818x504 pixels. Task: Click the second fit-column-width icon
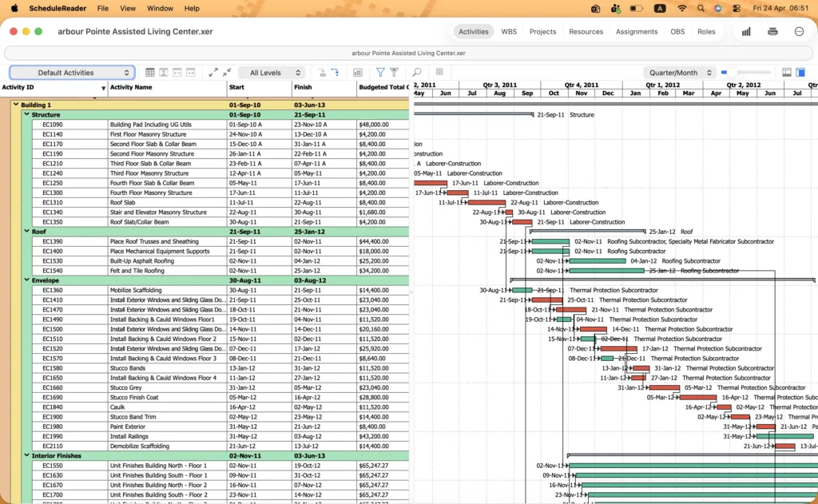pos(191,73)
